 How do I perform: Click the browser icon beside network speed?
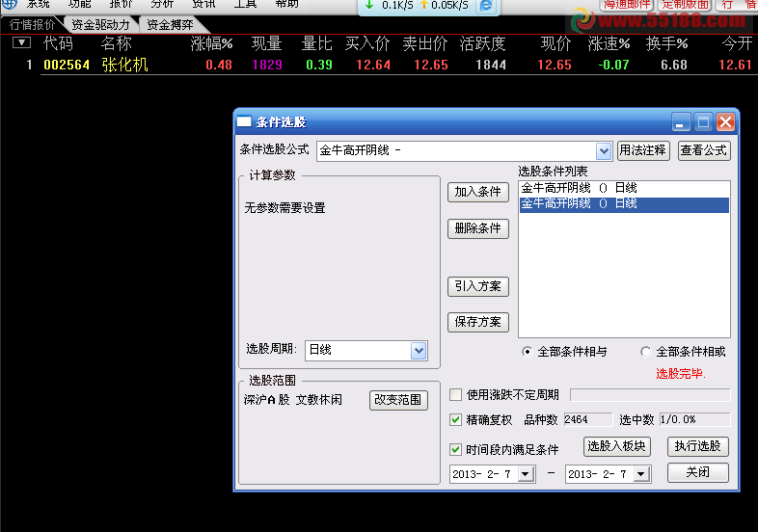click(486, 6)
